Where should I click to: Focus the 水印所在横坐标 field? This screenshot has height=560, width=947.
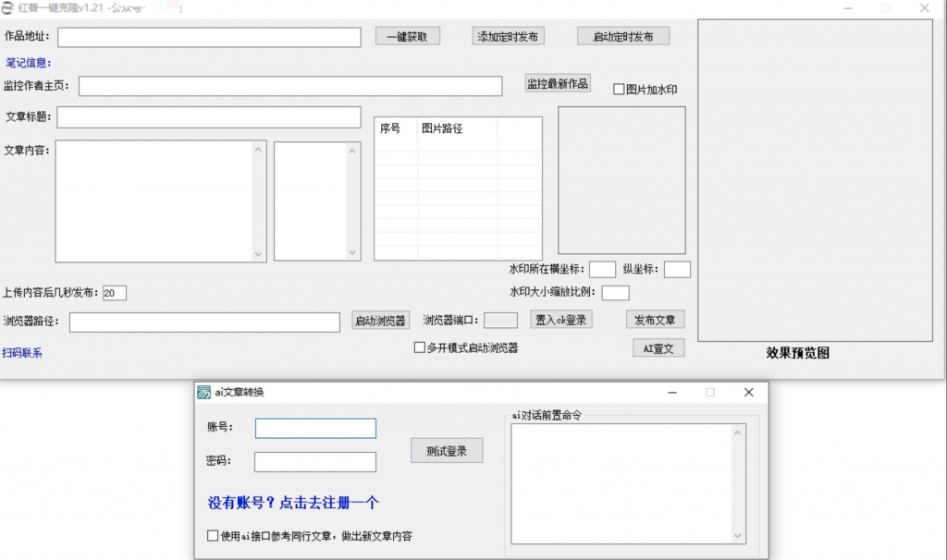pos(602,269)
